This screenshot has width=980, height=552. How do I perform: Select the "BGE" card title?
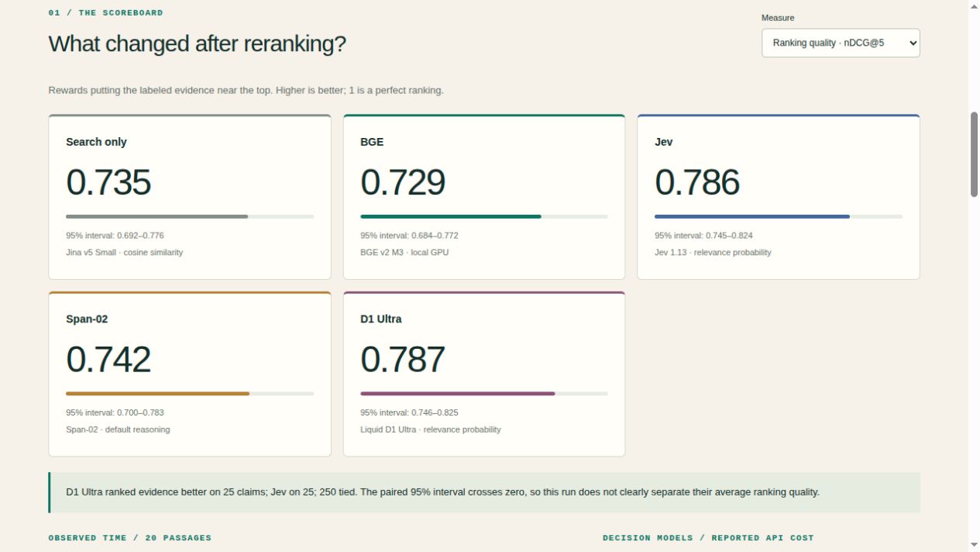tap(372, 142)
